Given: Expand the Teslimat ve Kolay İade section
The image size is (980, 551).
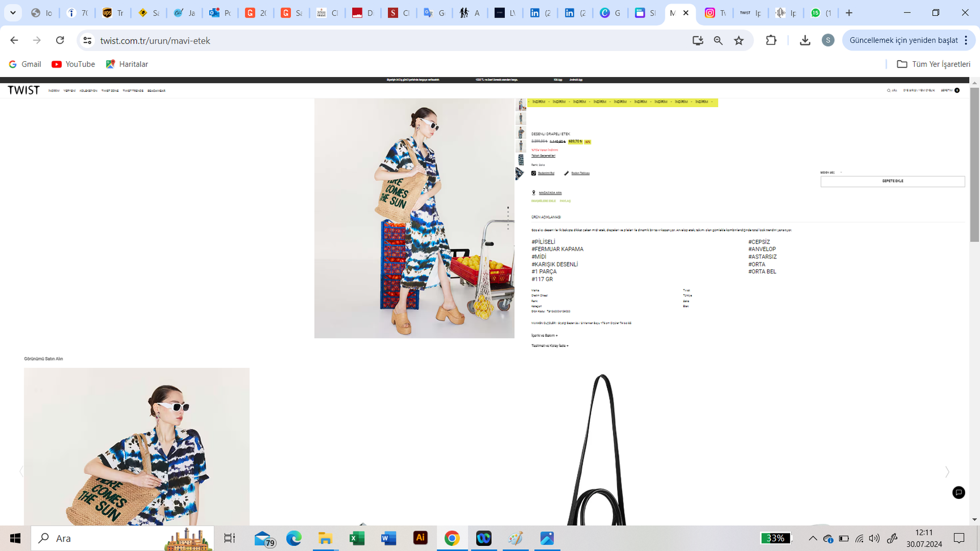Looking at the screenshot, I should pos(550,346).
